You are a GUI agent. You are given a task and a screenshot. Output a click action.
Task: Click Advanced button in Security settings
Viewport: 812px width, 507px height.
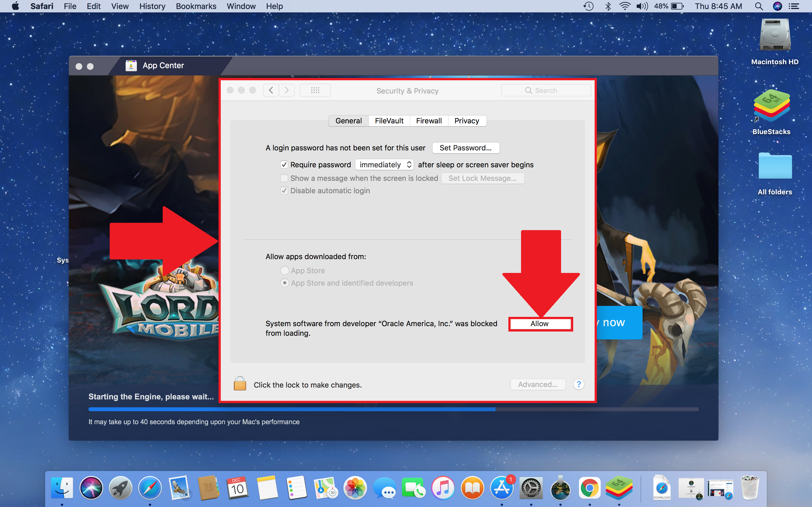pyautogui.click(x=537, y=384)
